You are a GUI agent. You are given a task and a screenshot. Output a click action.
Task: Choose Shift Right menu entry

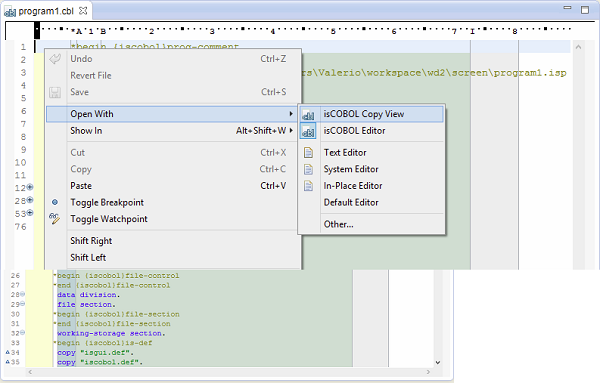click(x=173, y=241)
